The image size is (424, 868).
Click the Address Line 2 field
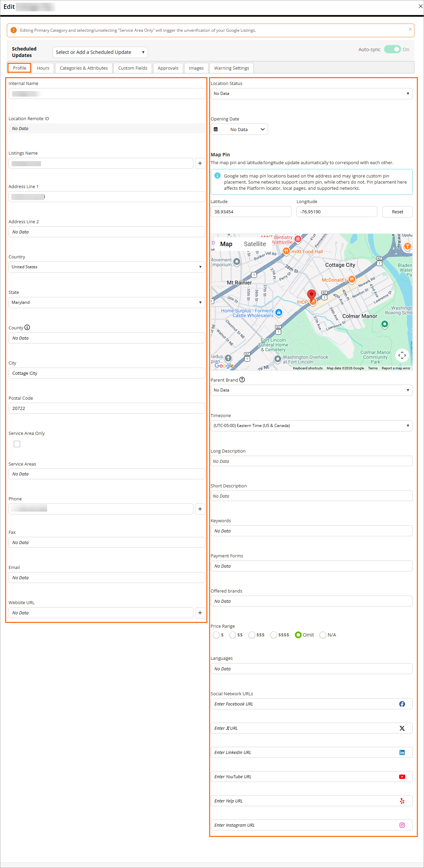(x=107, y=232)
